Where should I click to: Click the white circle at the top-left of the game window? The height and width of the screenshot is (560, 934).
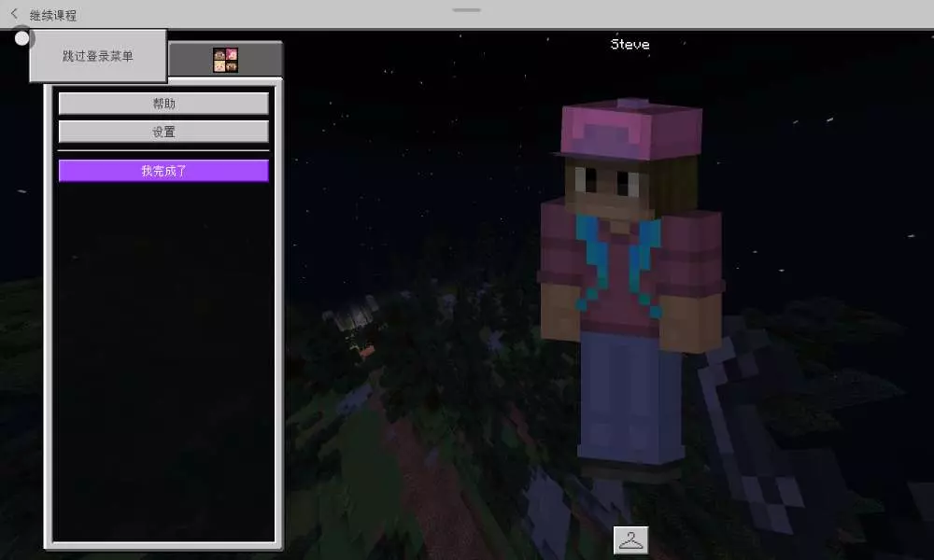click(22, 38)
